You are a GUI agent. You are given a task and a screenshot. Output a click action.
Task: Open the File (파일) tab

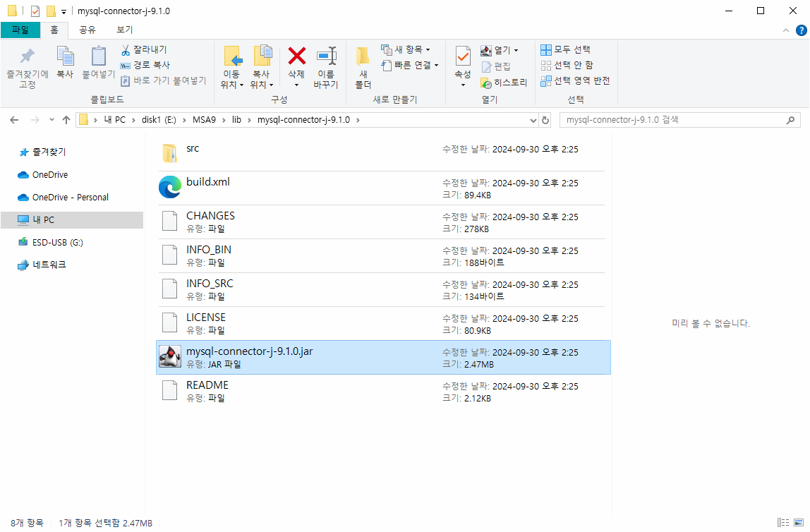point(20,30)
